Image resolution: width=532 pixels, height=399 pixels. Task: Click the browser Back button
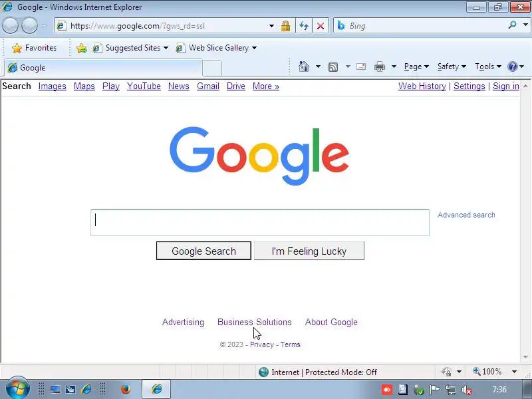[x=10, y=26]
